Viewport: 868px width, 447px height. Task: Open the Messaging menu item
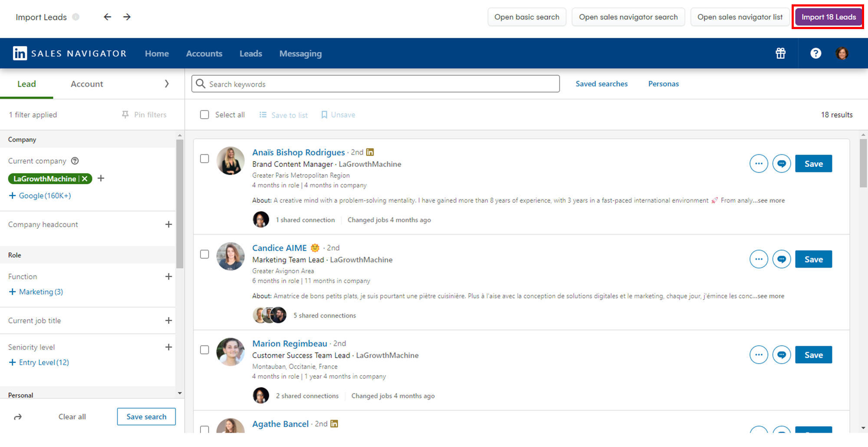300,53
